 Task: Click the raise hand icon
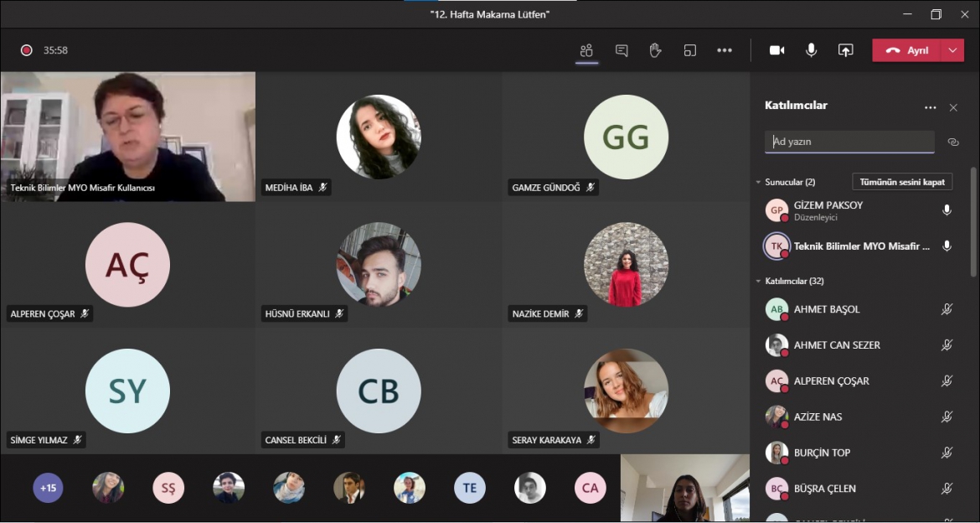click(655, 50)
